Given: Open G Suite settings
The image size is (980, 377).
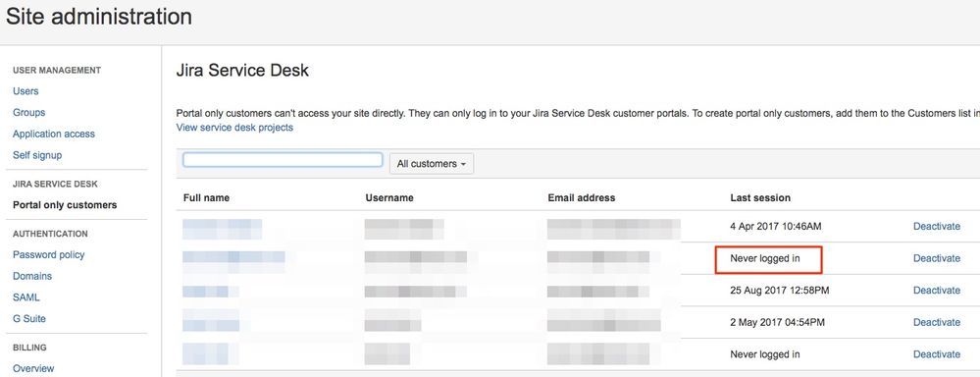Looking at the screenshot, I should click(29, 319).
